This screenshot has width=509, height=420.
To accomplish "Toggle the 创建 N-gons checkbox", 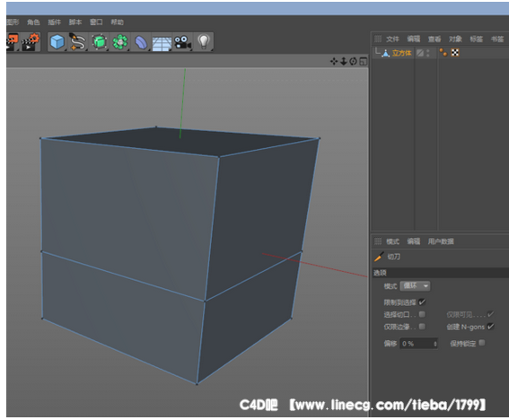I will 490,327.
